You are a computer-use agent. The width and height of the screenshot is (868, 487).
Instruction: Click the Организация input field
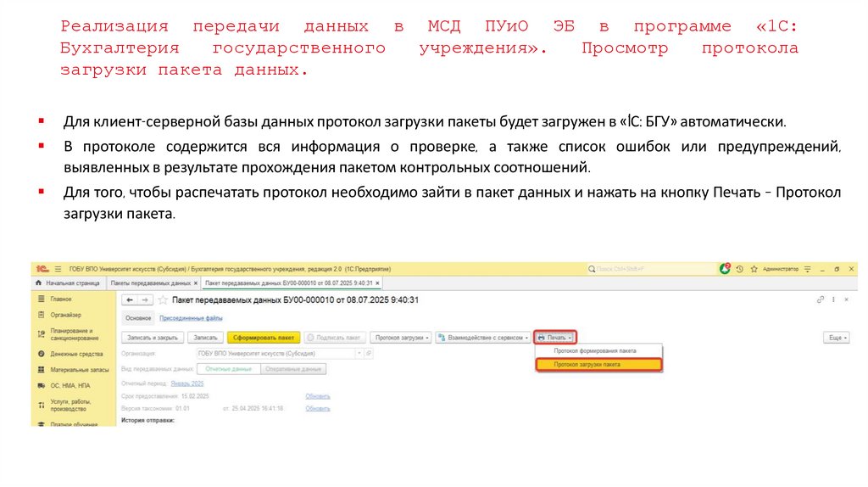coord(275,353)
